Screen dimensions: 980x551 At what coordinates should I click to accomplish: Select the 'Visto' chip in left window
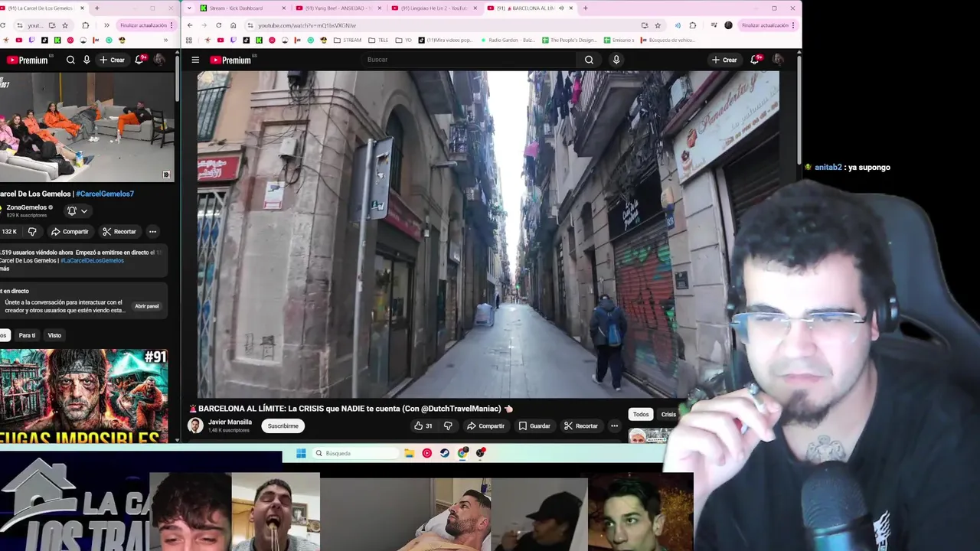[x=54, y=335]
